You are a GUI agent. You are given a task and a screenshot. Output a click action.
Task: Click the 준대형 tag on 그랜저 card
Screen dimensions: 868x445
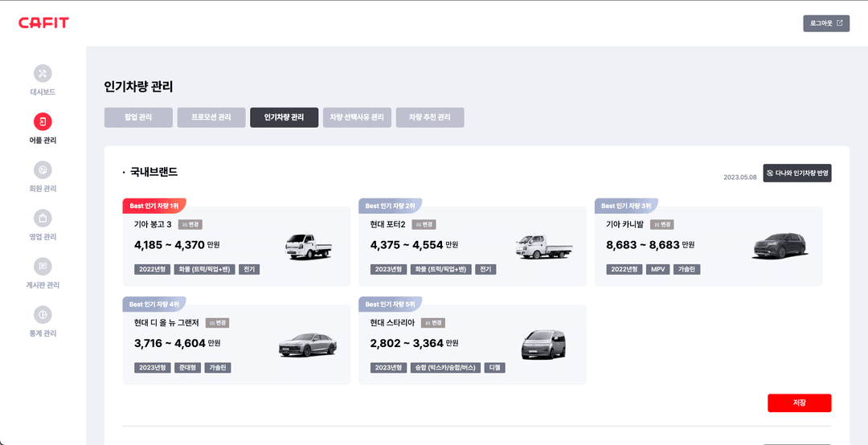click(x=187, y=368)
